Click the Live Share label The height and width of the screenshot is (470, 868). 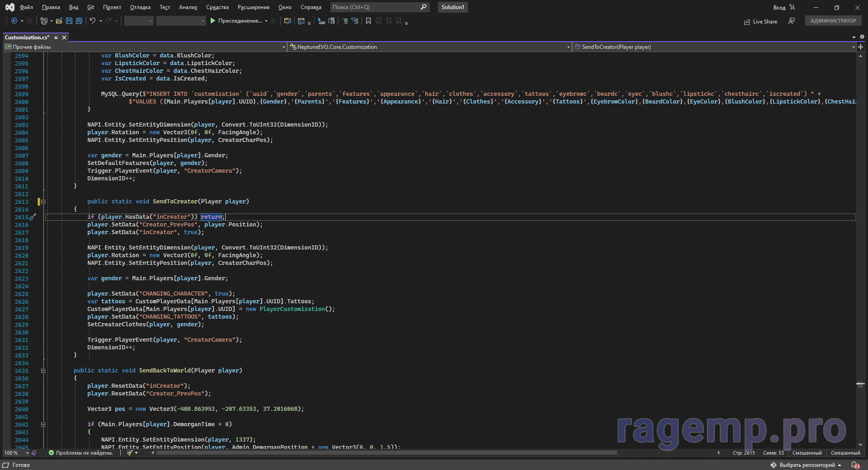tap(765, 22)
